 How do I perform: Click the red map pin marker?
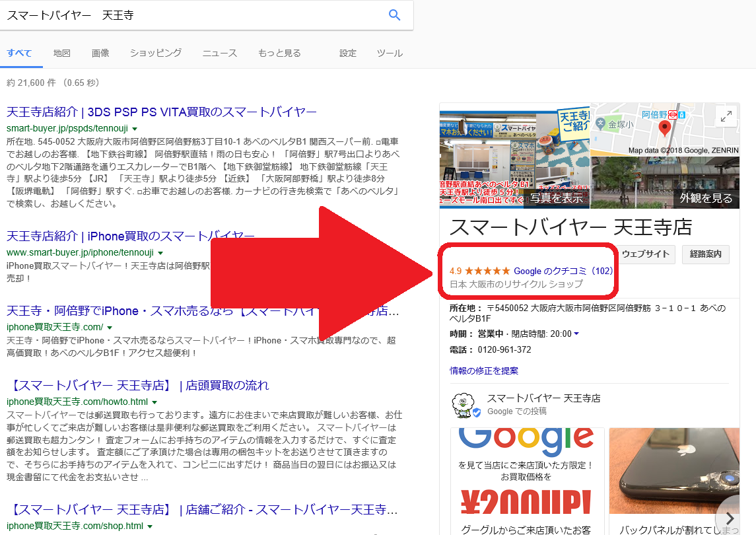[x=665, y=128]
